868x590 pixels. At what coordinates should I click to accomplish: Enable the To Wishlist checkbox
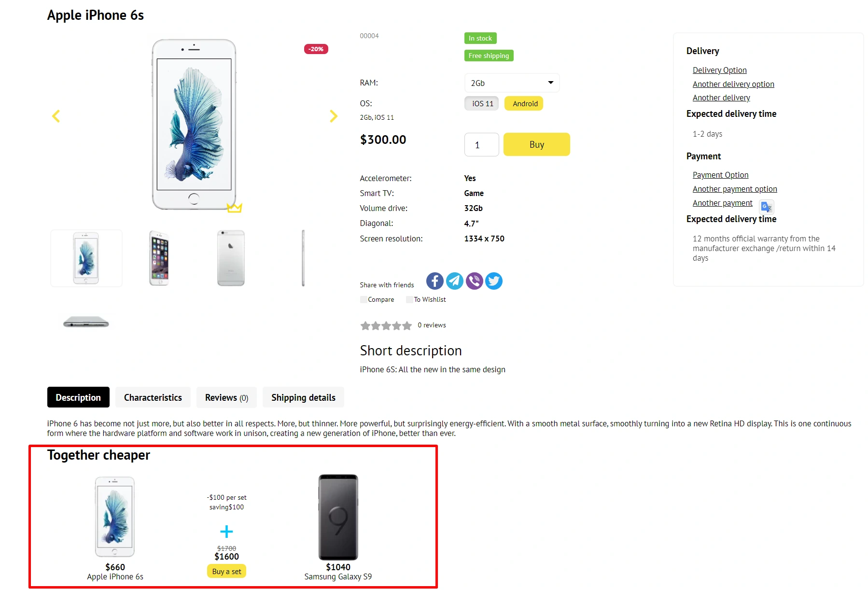(x=409, y=300)
